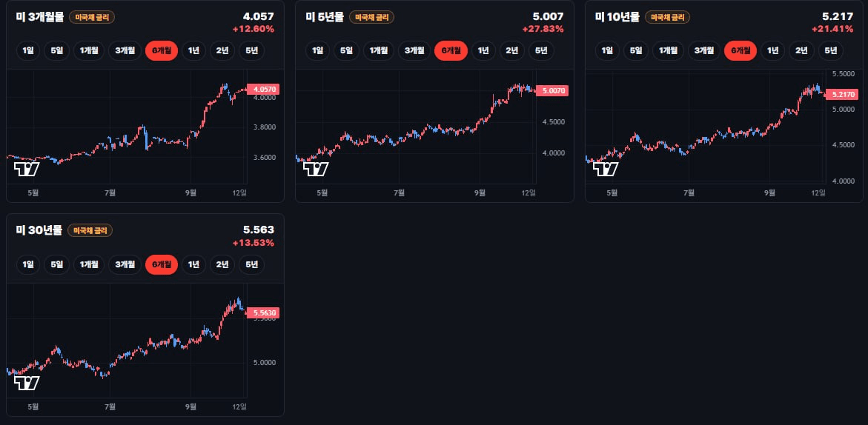Click the +21.41% change value
868x425 pixels.
point(832,29)
